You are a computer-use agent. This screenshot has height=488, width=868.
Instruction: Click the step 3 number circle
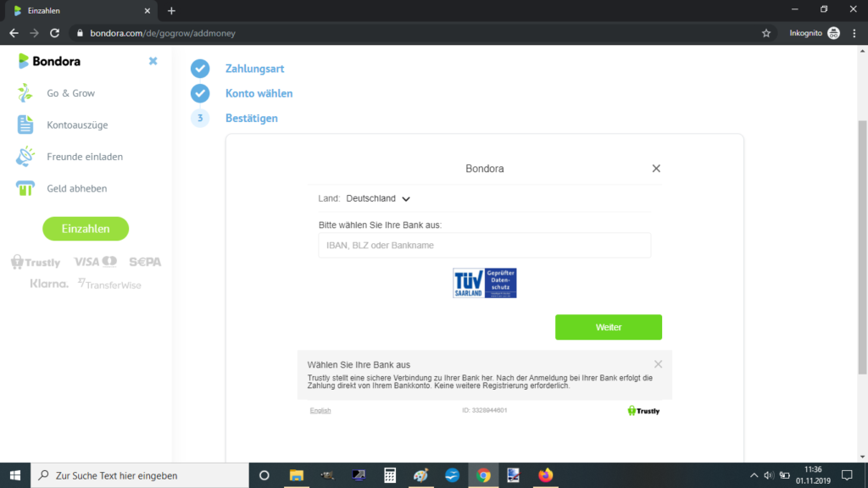coord(200,118)
